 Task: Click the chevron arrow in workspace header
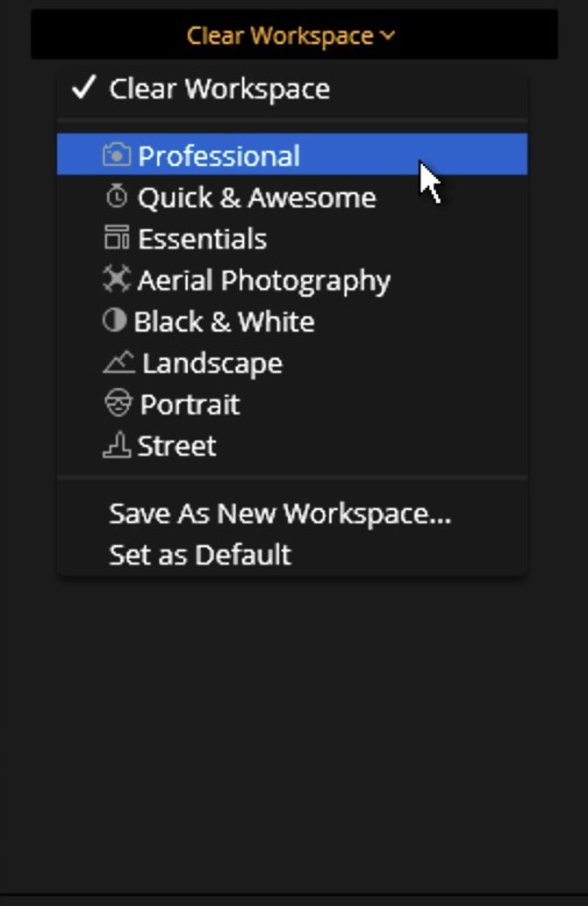[x=388, y=36]
